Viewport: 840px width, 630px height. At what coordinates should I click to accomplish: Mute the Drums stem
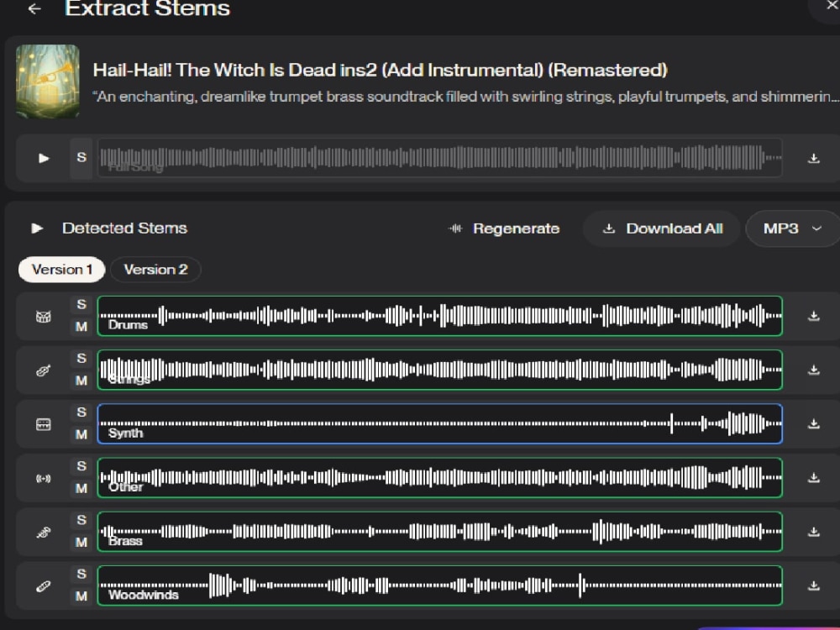point(81,326)
